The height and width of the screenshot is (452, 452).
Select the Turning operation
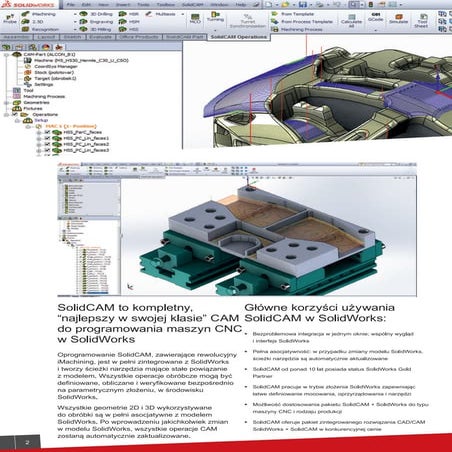tap(215, 17)
